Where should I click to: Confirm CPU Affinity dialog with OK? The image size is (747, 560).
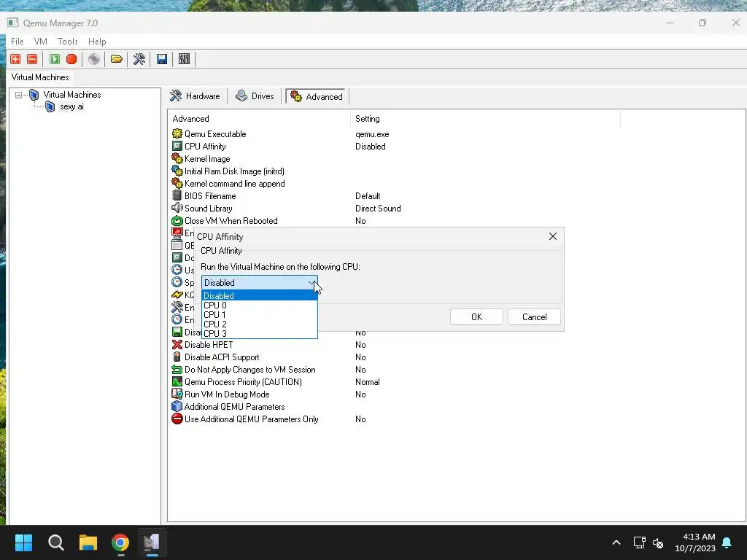[x=476, y=317]
